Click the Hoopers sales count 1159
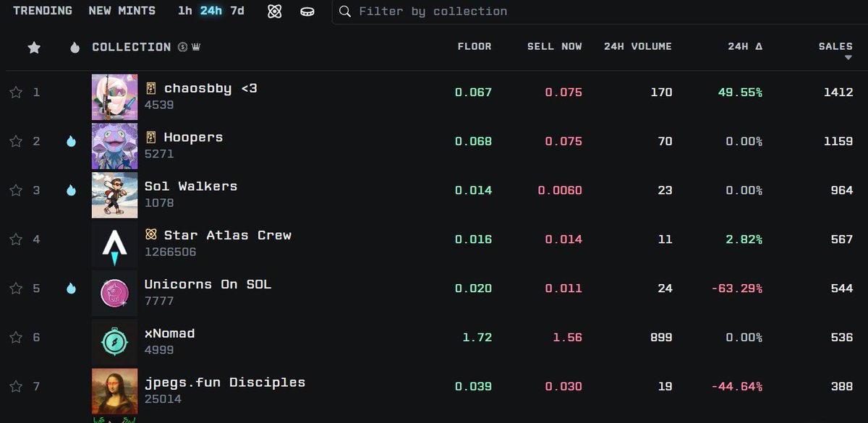Image resolution: width=868 pixels, height=423 pixels. point(838,142)
